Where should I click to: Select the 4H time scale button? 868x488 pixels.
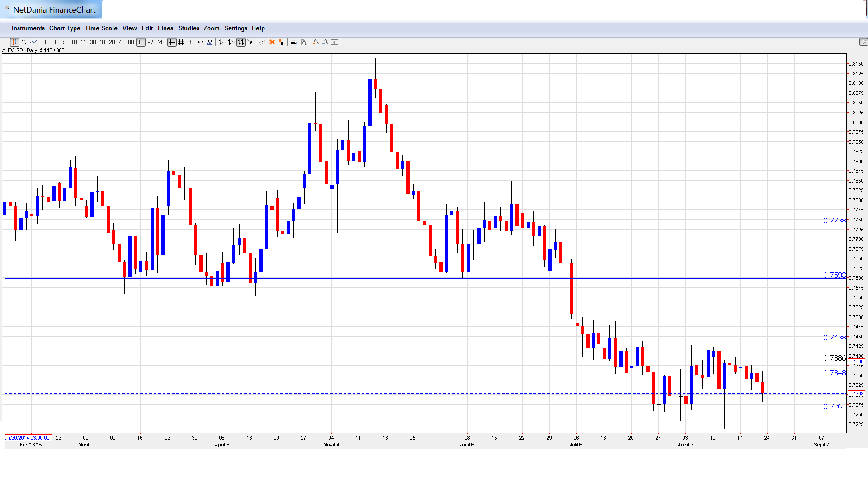pyautogui.click(x=122, y=42)
